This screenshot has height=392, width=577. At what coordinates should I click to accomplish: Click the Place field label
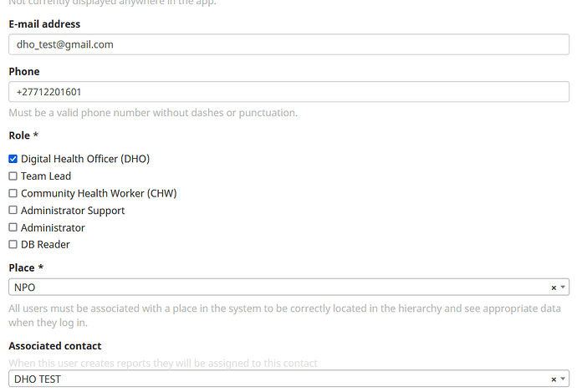point(23,267)
